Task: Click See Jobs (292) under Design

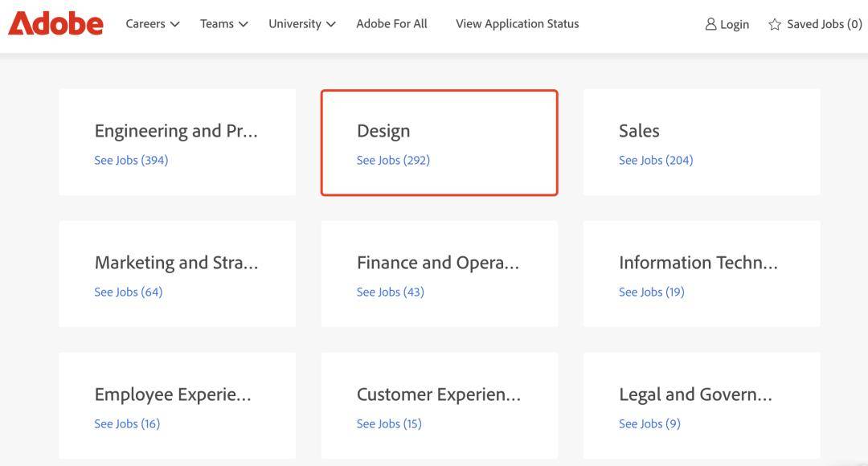Action: point(393,160)
